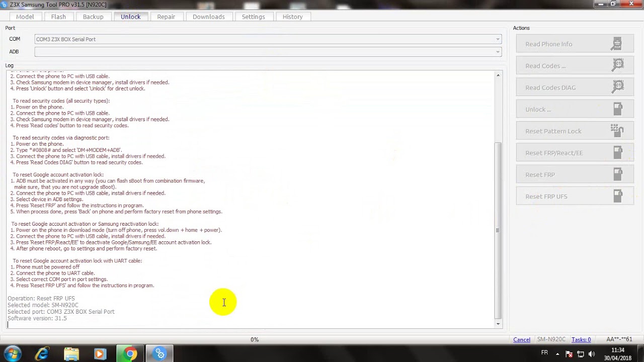
Task: Click the FR language indicator
Action: [x=544, y=353]
